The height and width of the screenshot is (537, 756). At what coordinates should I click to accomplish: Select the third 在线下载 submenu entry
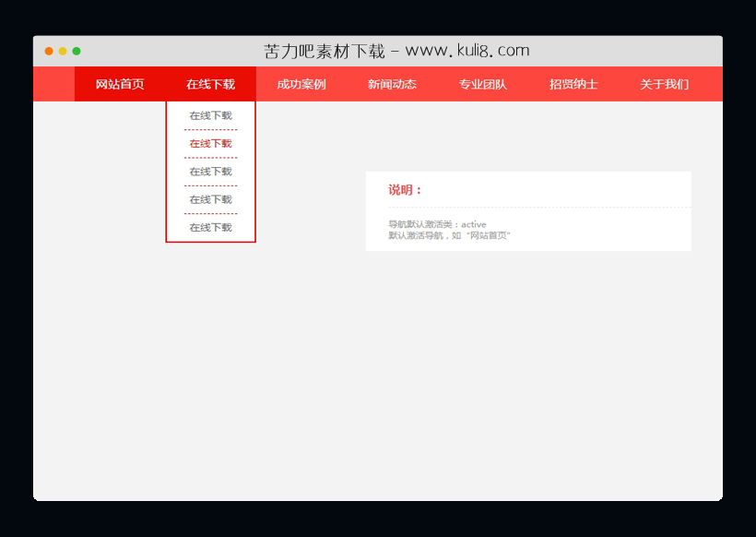[x=210, y=171]
